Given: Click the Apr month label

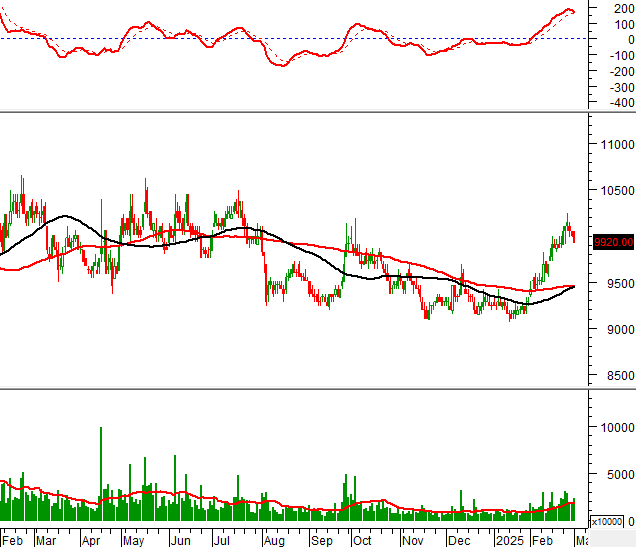Looking at the screenshot, I should pyautogui.click(x=91, y=541).
